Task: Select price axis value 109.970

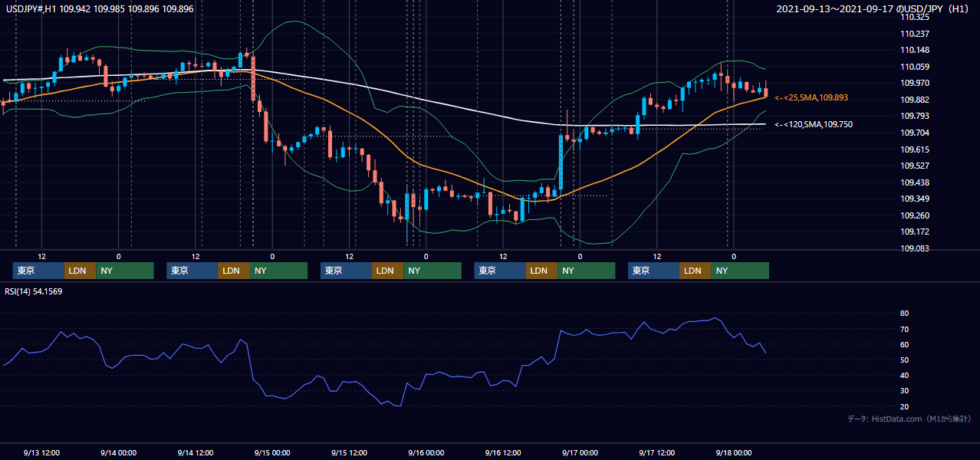Action: 915,83
